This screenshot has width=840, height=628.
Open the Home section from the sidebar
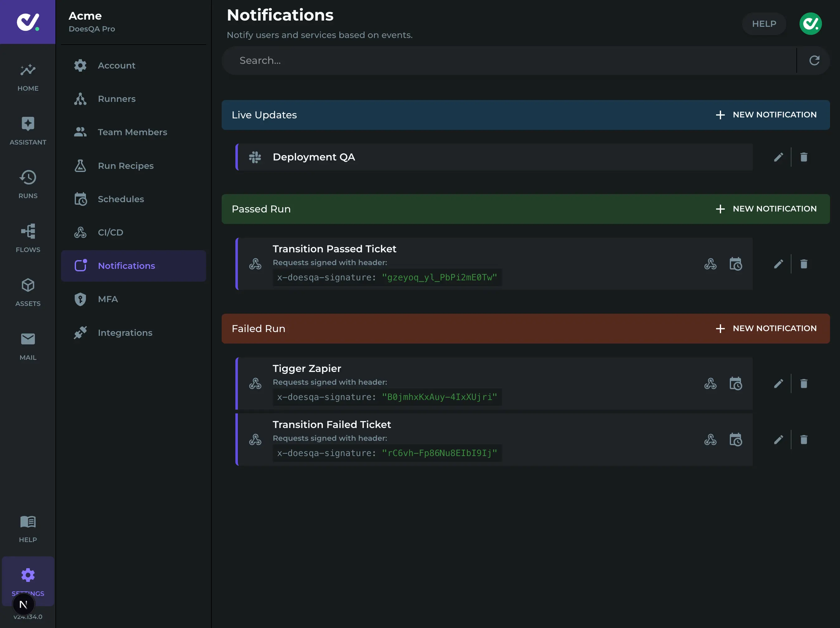27,76
